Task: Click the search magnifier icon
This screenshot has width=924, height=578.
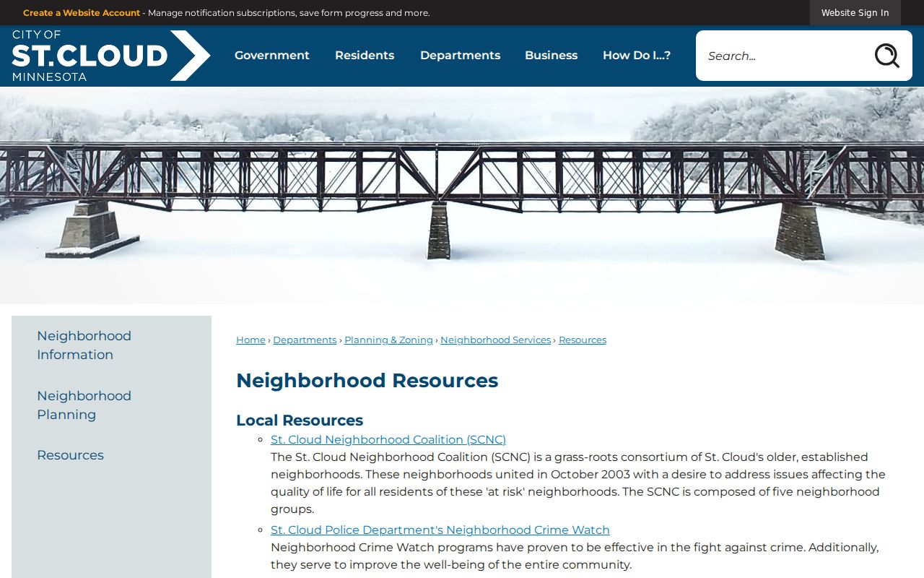Action: coord(886,56)
